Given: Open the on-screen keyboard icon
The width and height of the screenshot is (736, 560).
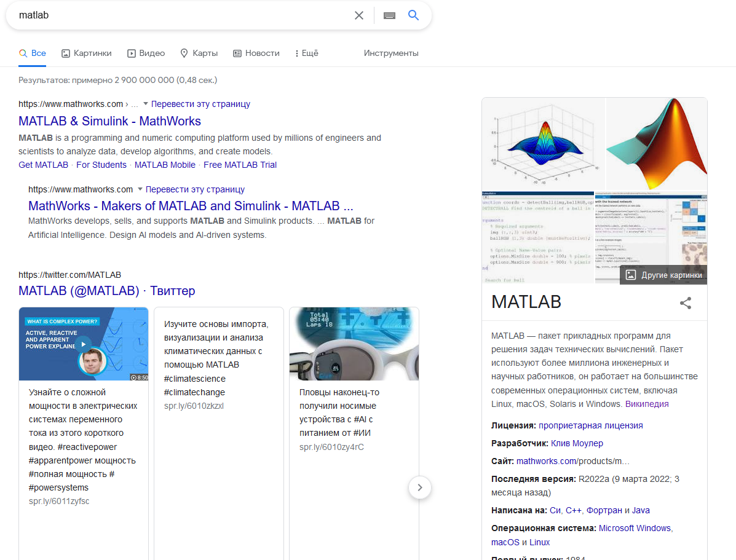Looking at the screenshot, I should tap(389, 15).
